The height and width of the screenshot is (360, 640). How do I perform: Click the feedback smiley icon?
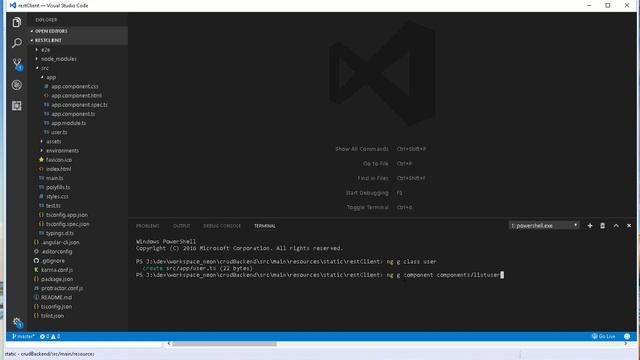coord(627,336)
